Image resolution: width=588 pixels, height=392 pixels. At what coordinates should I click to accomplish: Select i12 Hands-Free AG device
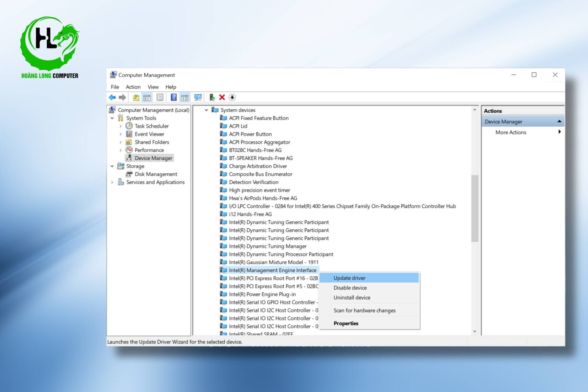tap(250, 214)
